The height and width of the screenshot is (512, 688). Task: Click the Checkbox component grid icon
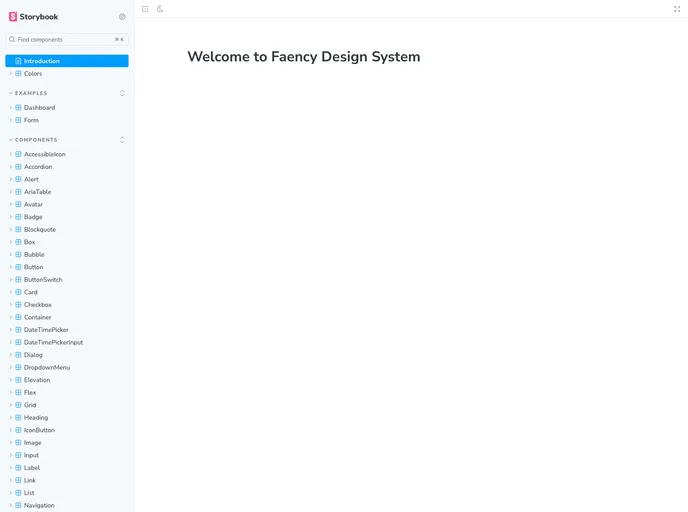click(18, 305)
